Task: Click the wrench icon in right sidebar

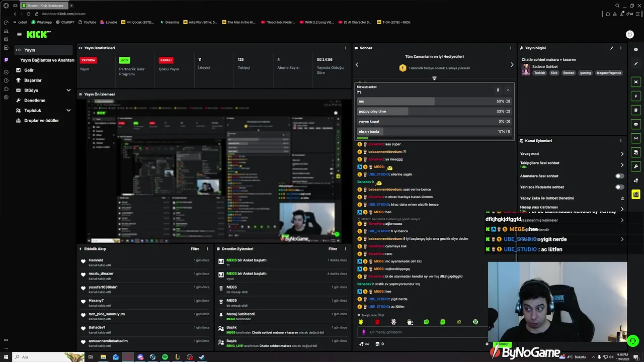Action: [636, 166]
